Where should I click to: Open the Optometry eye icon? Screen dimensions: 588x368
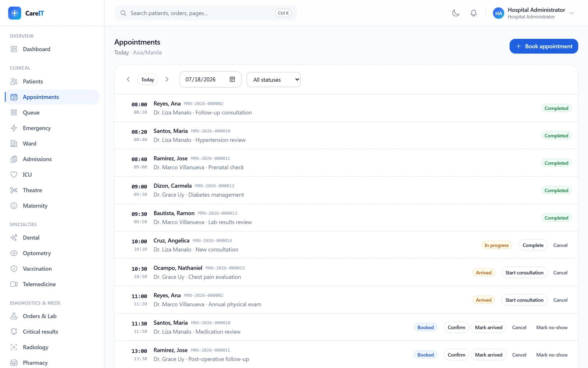tap(14, 253)
